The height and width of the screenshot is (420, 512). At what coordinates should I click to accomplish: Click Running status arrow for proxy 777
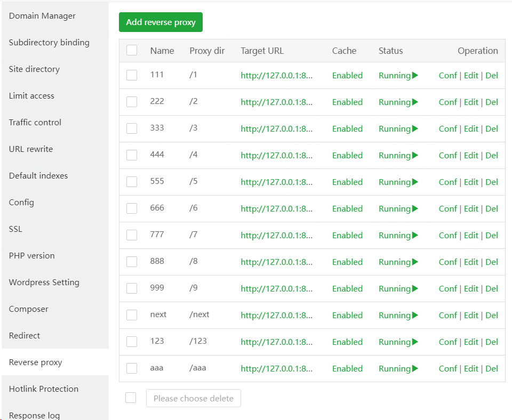415,236
